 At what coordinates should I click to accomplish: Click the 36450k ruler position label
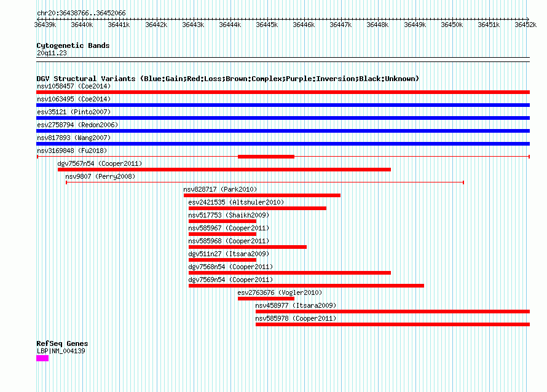[x=452, y=25]
